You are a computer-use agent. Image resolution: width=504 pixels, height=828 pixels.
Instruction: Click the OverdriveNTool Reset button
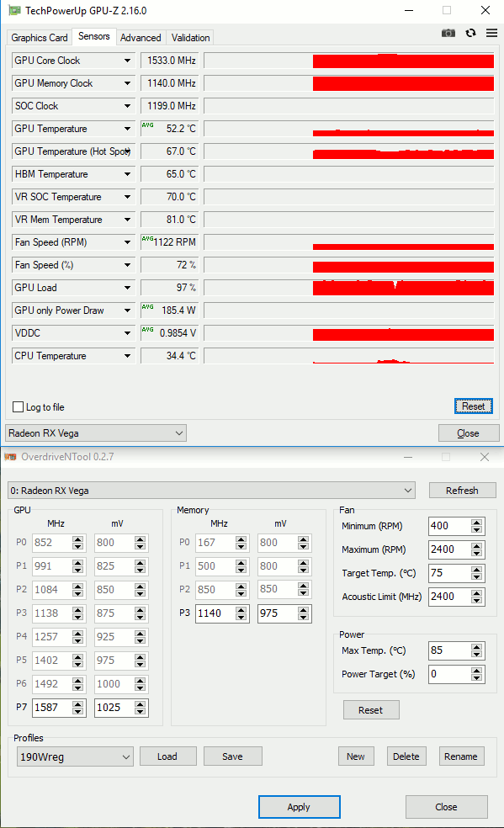pos(371,710)
